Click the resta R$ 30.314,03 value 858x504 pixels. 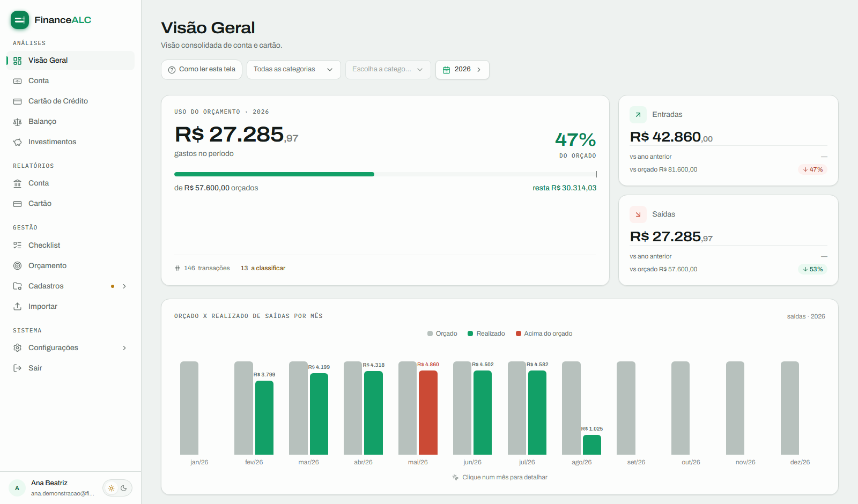tap(565, 188)
